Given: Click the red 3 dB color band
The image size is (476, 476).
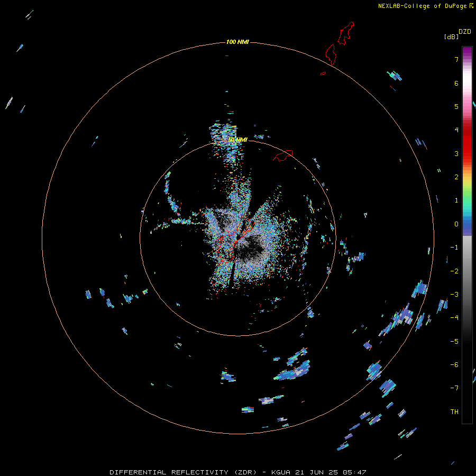Looking at the screenshot, I should (467, 153).
